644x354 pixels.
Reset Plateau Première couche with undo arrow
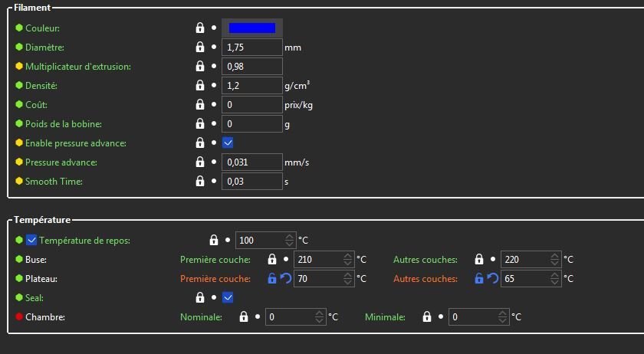point(285,279)
